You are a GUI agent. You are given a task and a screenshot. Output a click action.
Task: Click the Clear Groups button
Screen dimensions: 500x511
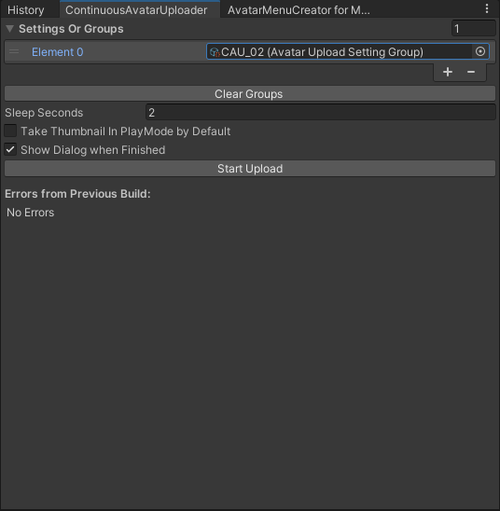tap(250, 94)
